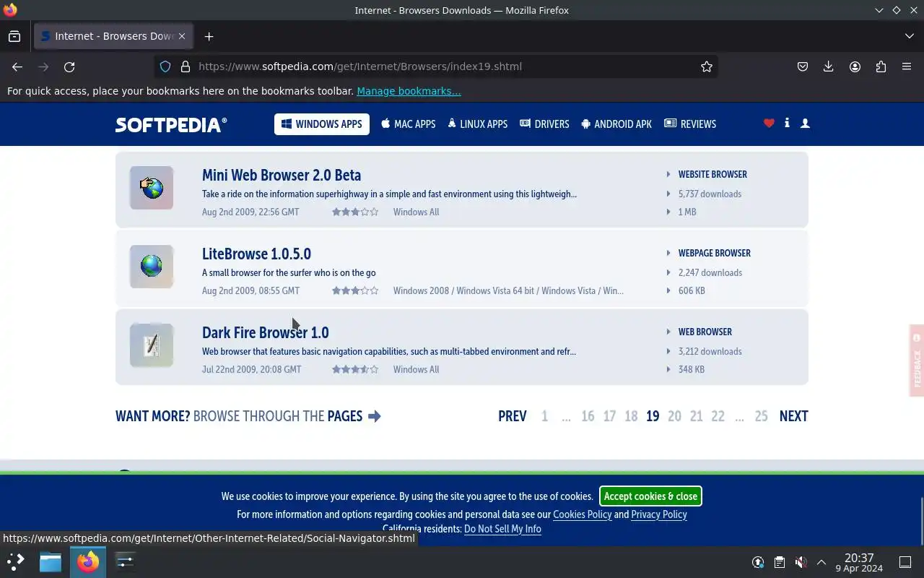Image resolution: width=924 pixels, height=578 pixels.
Task: Click the padlock site information icon
Action: [x=186, y=66]
